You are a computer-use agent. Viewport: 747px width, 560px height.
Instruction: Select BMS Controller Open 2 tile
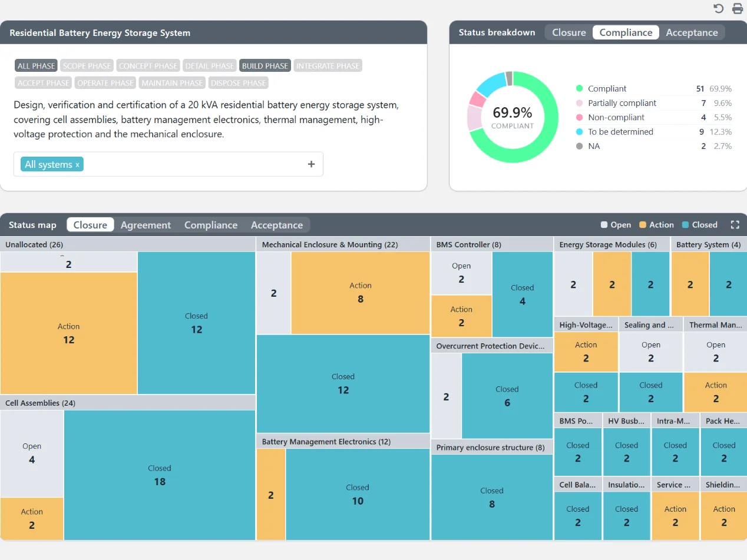(461, 273)
